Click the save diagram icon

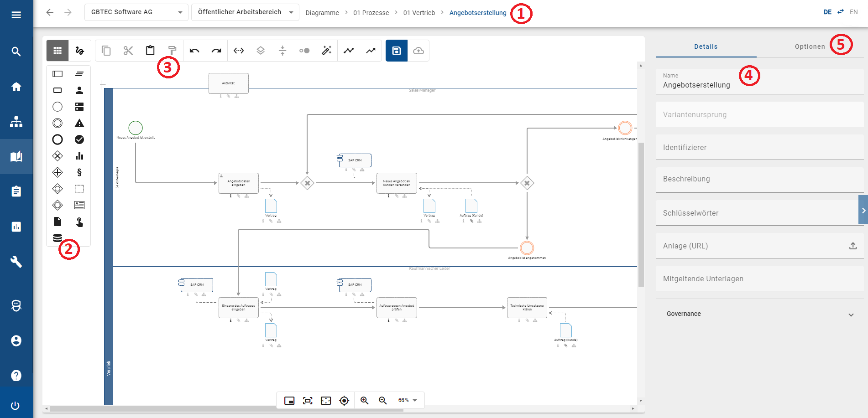(396, 51)
